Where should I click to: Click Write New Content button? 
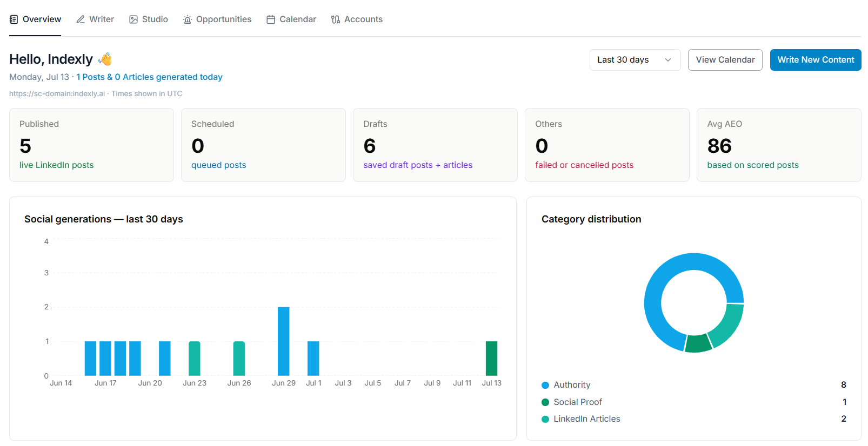[x=816, y=60]
